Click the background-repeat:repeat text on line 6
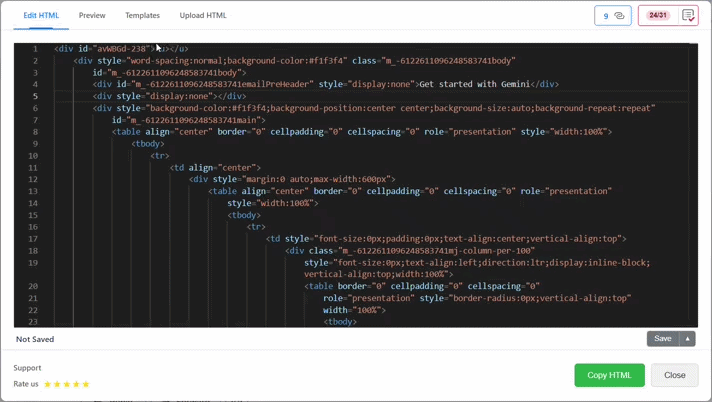Image resolution: width=712 pixels, height=402 pixels. pyautogui.click(x=594, y=108)
